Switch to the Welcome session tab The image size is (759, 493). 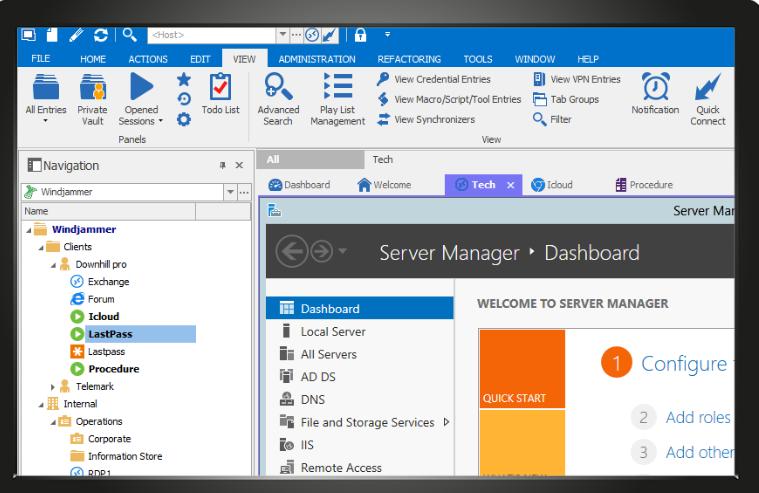click(384, 185)
